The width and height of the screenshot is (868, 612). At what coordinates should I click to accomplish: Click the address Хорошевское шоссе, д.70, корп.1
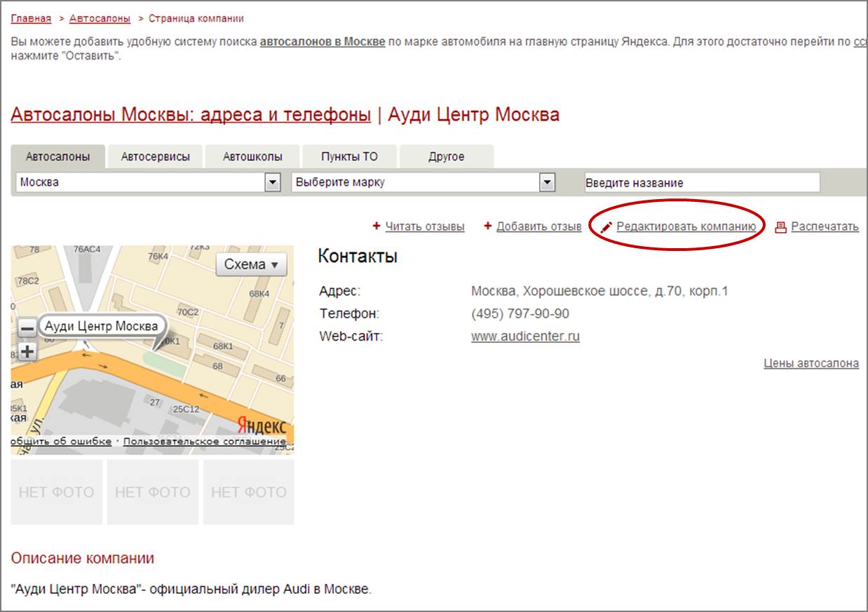point(626,292)
